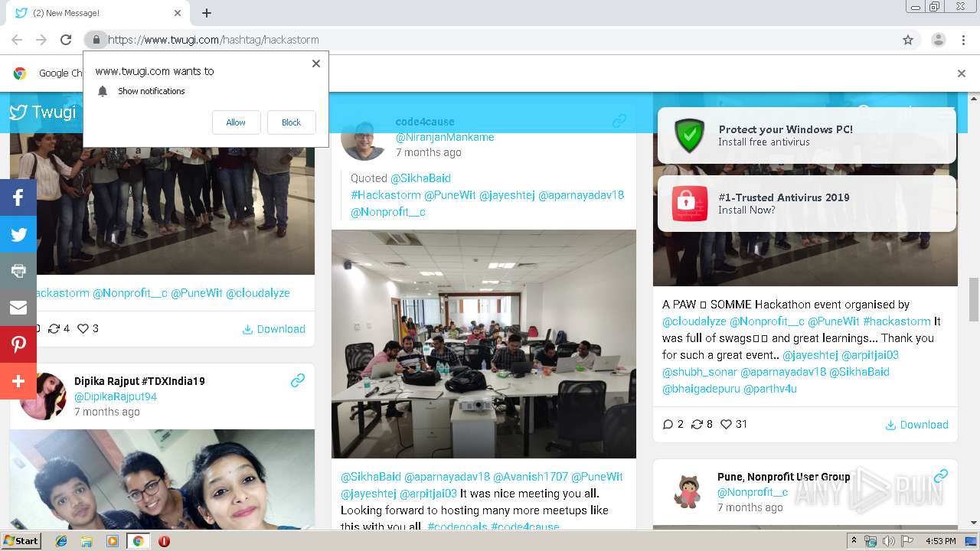Click code4cause user avatar
The height and width of the screenshot is (551, 980).
[x=364, y=138]
